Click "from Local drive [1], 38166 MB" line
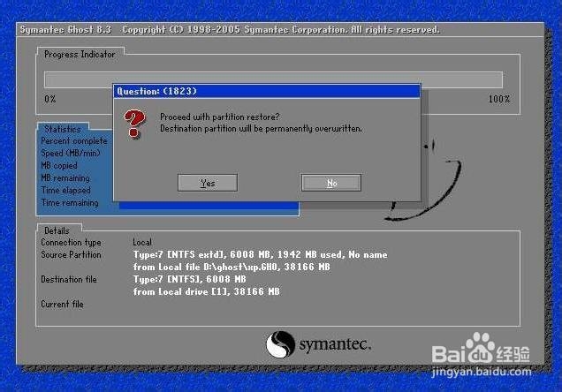The width and height of the screenshot is (562, 392). [206, 291]
